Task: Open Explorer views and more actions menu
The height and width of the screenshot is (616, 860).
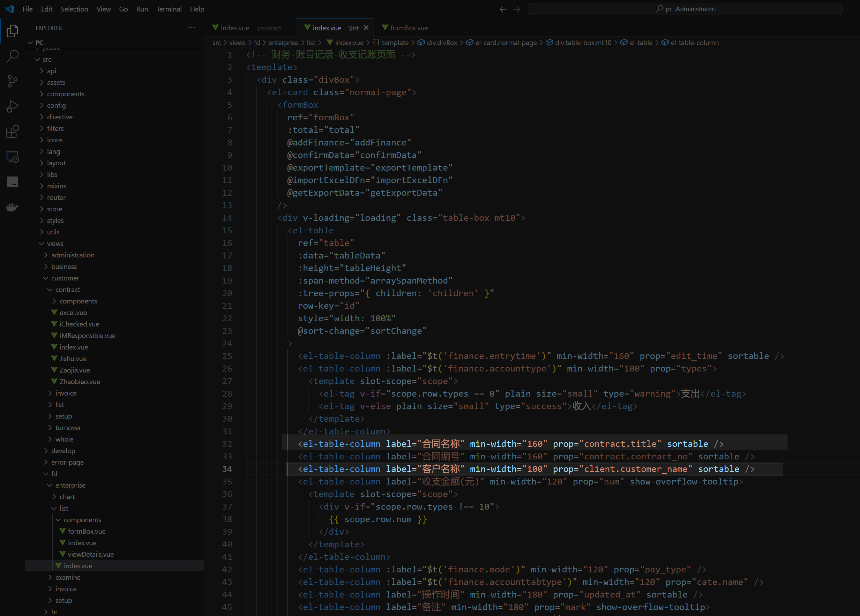Action: tap(192, 28)
